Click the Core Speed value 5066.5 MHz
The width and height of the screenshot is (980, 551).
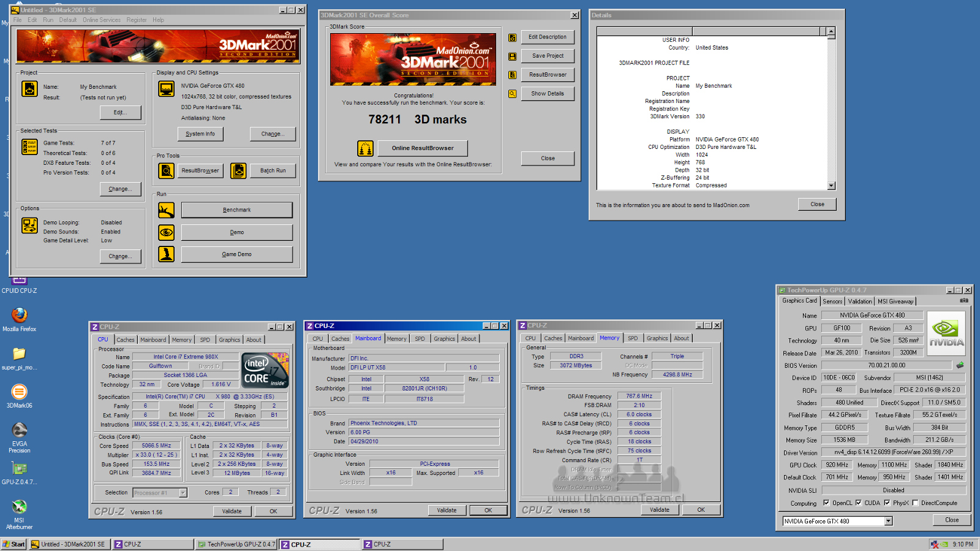pos(156,446)
